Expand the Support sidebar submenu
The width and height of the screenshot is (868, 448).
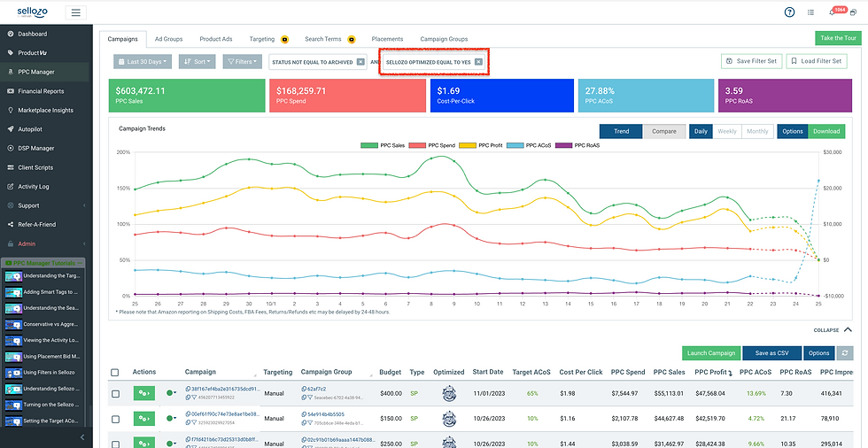point(84,205)
